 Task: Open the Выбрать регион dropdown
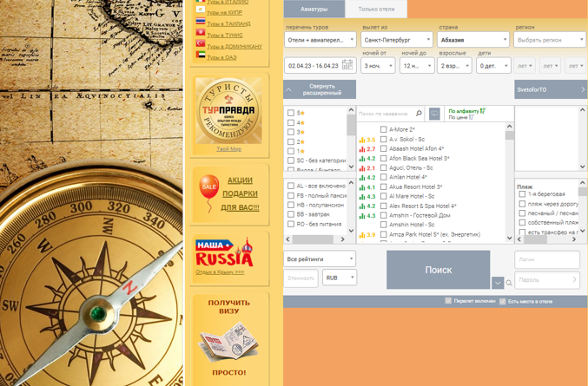pyautogui.click(x=550, y=40)
